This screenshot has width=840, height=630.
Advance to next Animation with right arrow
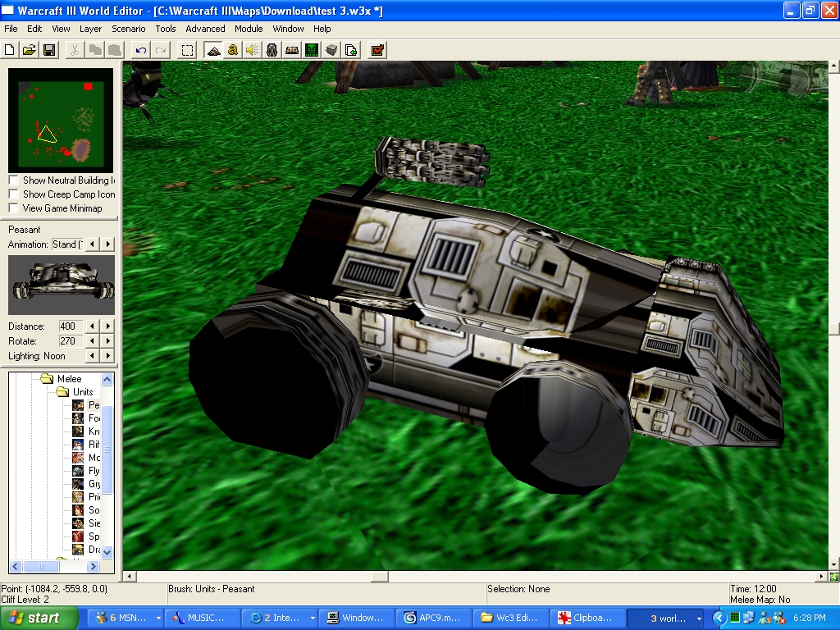tap(108, 244)
